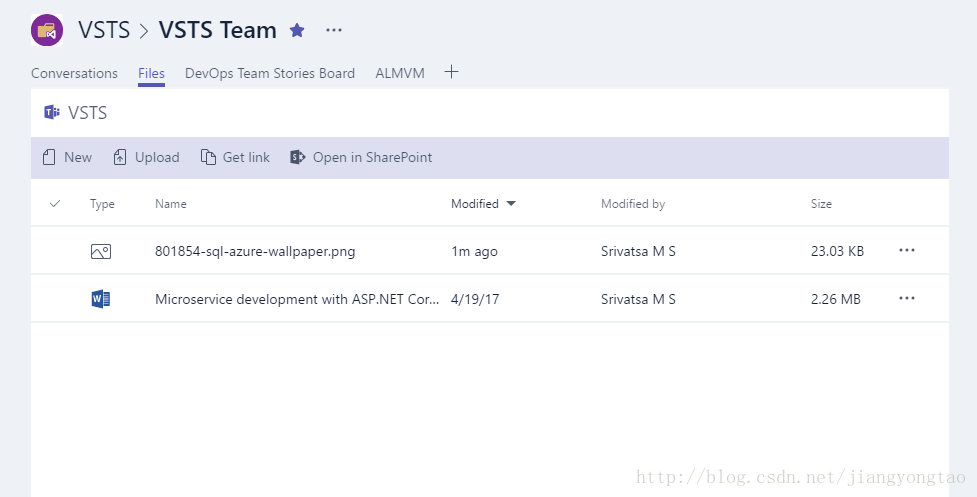Go to VSTS team in breadcrumb
977x497 pixels.
tap(104, 30)
